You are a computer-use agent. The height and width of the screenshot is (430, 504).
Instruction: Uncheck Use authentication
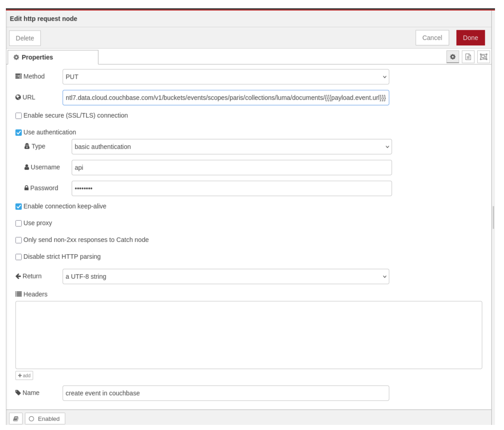coord(18,133)
